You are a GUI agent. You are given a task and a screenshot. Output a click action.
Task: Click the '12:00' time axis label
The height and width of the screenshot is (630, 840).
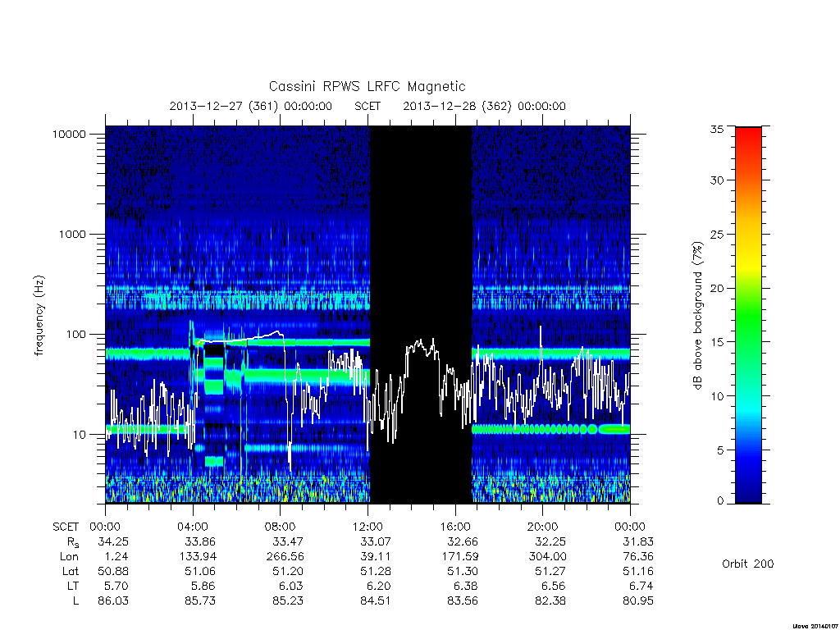368,527
